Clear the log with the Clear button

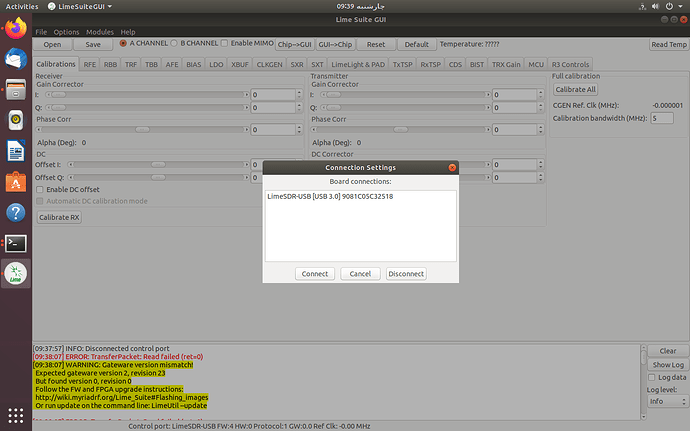(668, 351)
